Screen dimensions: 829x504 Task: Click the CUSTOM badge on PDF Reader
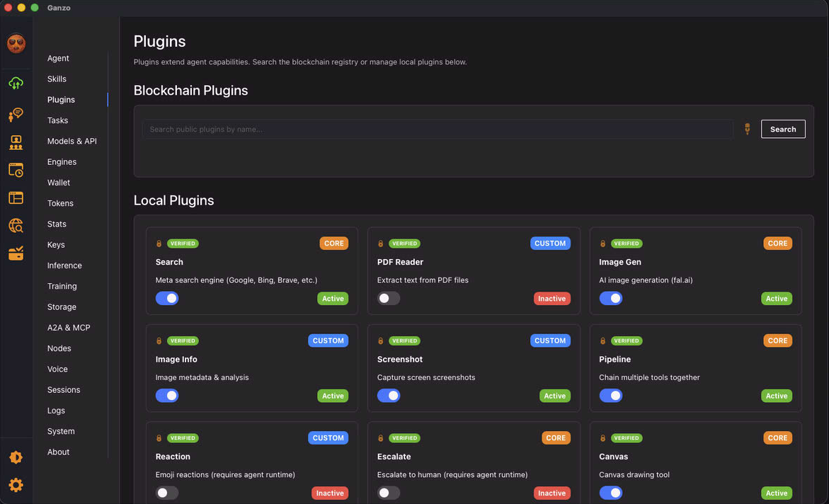(x=550, y=244)
